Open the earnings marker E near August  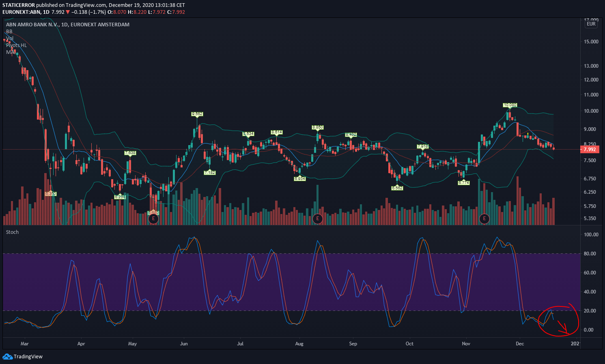(x=318, y=219)
